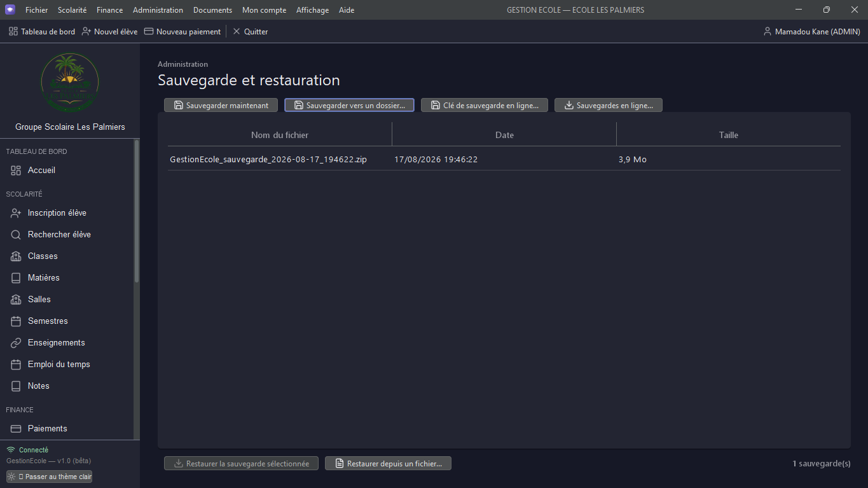Open the Administration menu
868x488 pixels.
click(158, 10)
